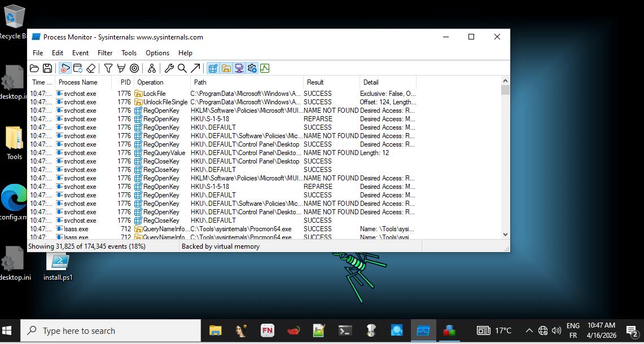Toggle Show Profiling Events graph button
This screenshot has height=344, width=644.
[265, 68]
